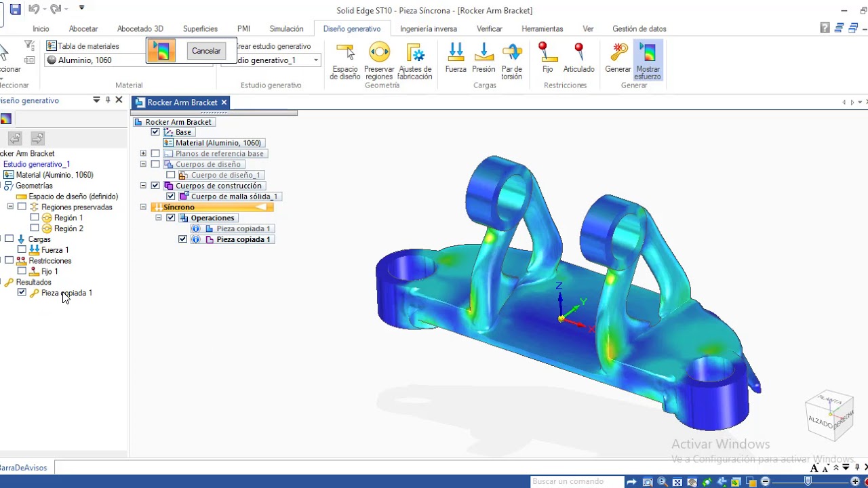Redo the last undone action
The width and height of the screenshot is (868, 488).
(55, 9)
